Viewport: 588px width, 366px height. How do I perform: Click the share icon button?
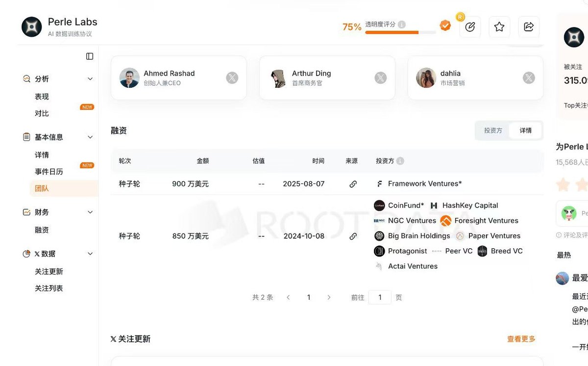click(x=529, y=27)
